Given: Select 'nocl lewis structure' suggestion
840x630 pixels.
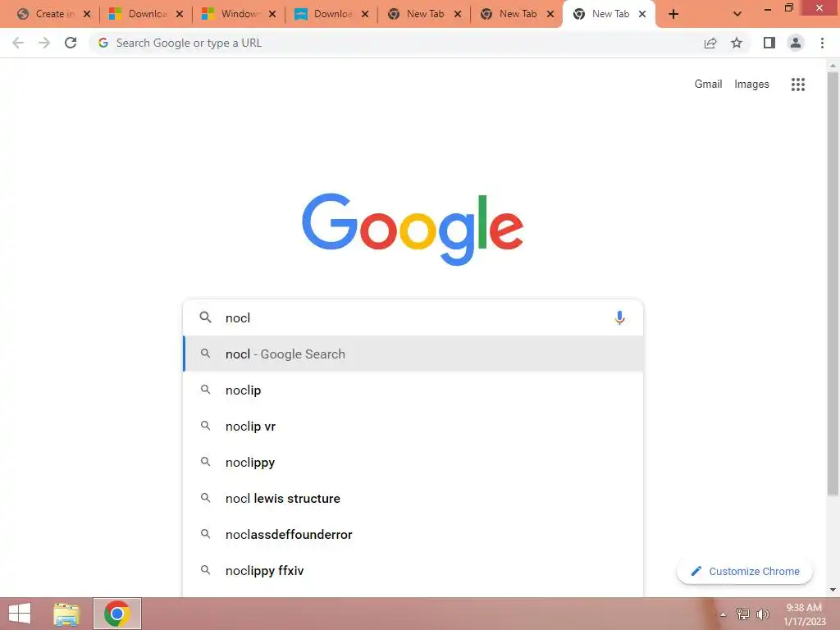Looking at the screenshot, I should click(x=413, y=498).
